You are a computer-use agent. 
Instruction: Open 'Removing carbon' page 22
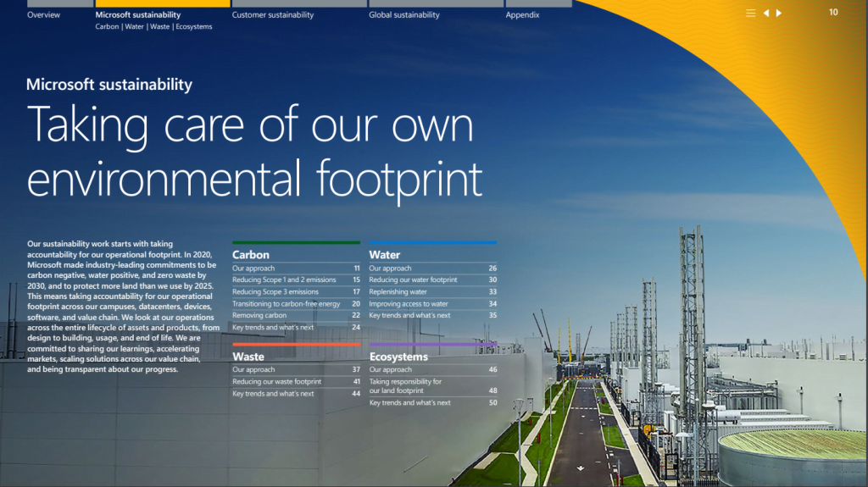click(296, 315)
